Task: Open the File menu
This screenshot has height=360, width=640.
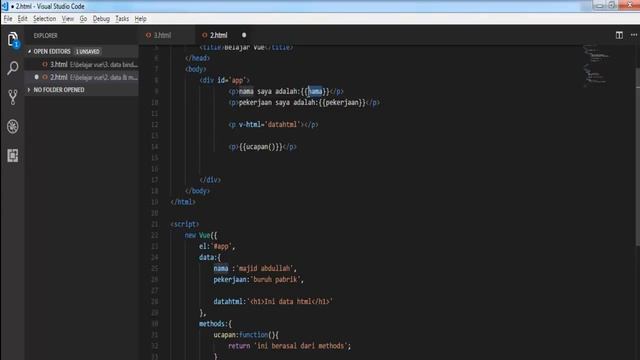Action: 8,19
